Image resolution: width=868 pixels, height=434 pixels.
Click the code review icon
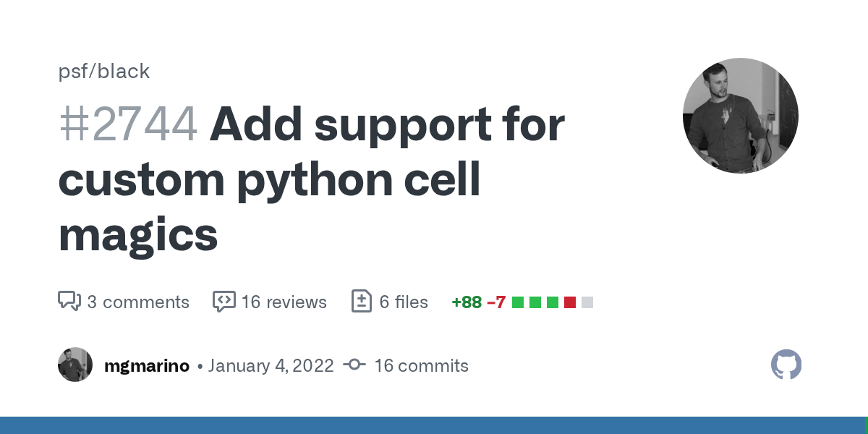[224, 302]
